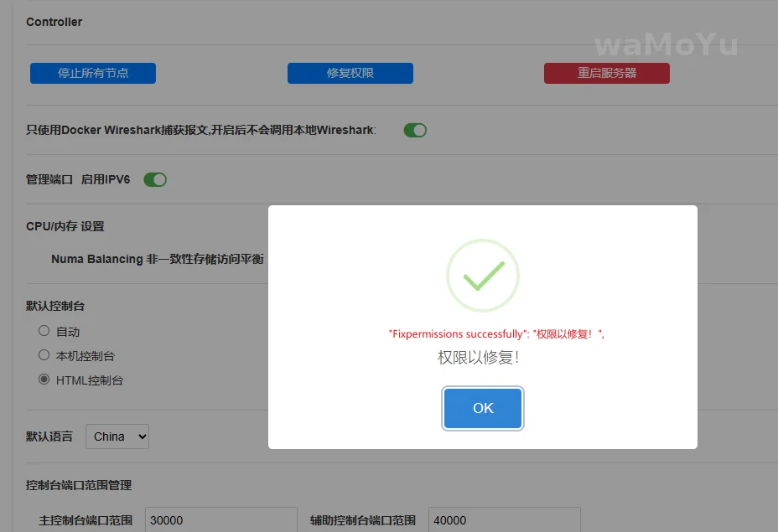Click the CPU/内存 设置 heading
This screenshot has width=778, height=532.
click(x=65, y=226)
